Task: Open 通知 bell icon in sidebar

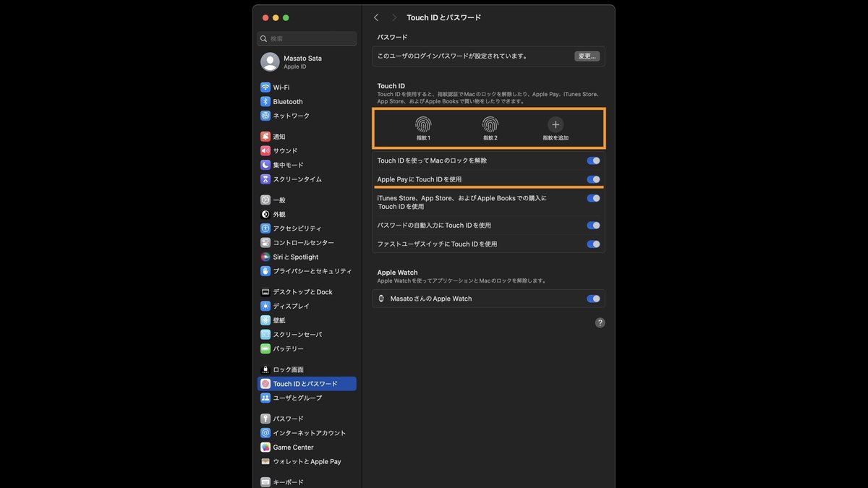Action: click(265, 137)
